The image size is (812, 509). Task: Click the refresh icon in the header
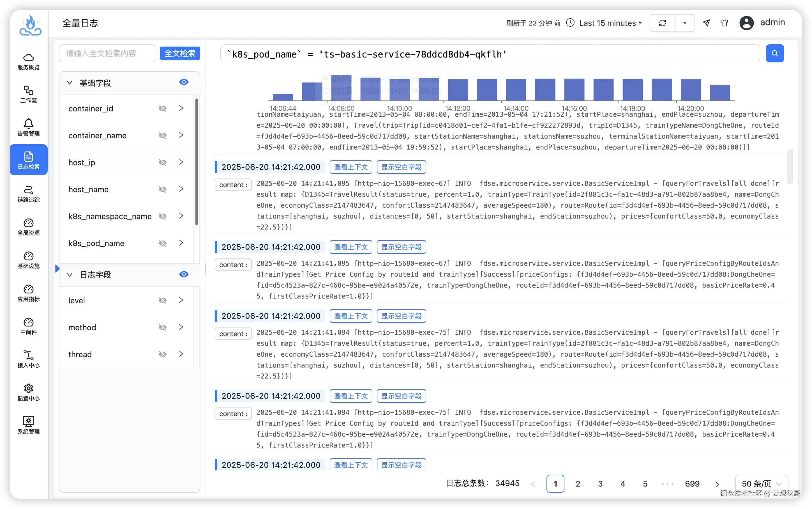coord(662,23)
